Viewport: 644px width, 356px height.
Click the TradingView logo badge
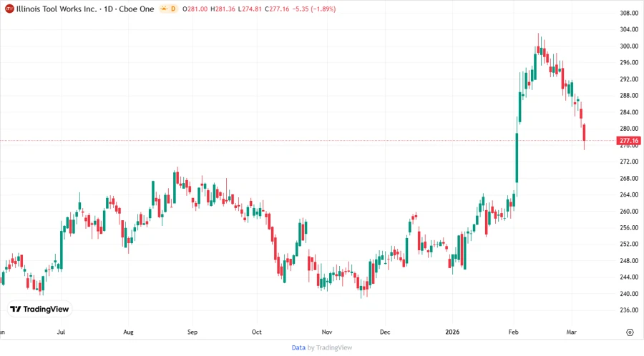point(40,310)
